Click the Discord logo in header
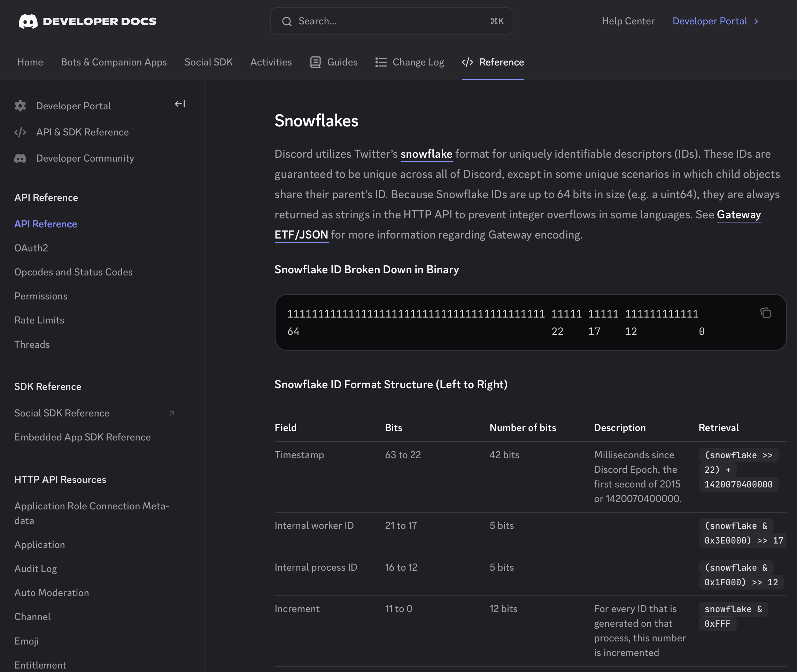The height and width of the screenshot is (672, 797). click(28, 21)
